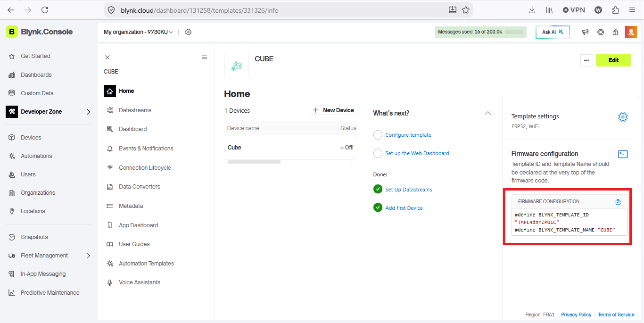Open Set up the Web Dashboard link
644x323 pixels.
point(417,153)
